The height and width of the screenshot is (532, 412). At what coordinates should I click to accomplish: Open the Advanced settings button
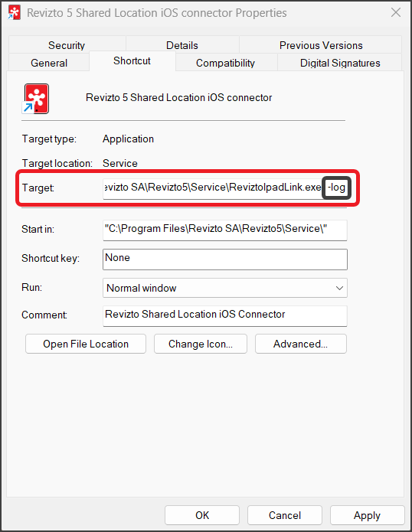(301, 344)
